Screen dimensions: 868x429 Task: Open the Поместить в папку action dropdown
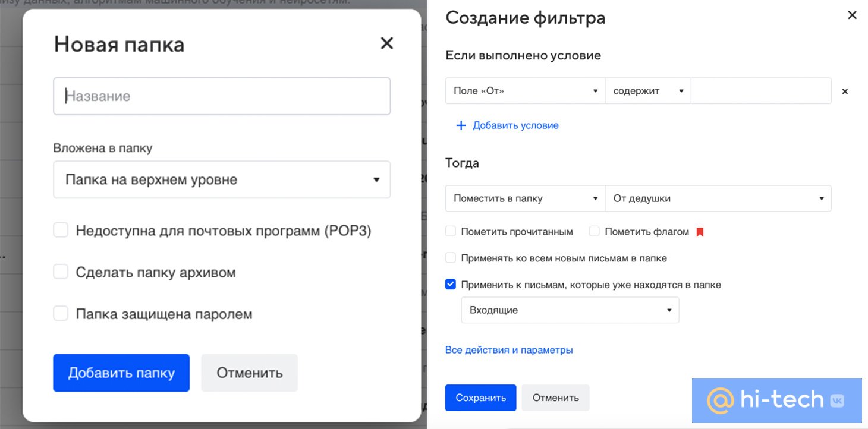tap(525, 198)
